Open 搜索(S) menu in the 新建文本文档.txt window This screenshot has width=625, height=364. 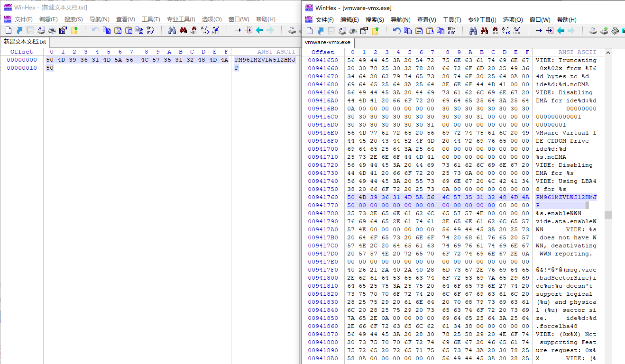[74, 19]
